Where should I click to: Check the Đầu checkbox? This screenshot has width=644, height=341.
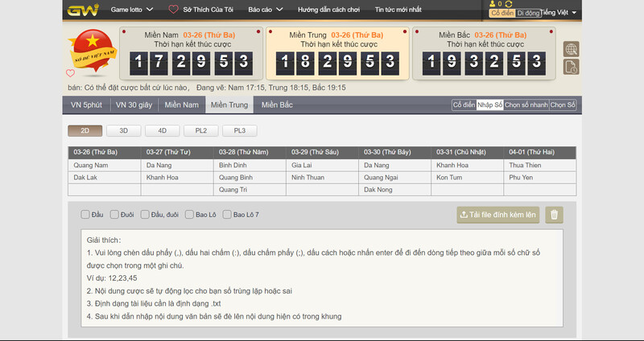click(x=85, y=215)
